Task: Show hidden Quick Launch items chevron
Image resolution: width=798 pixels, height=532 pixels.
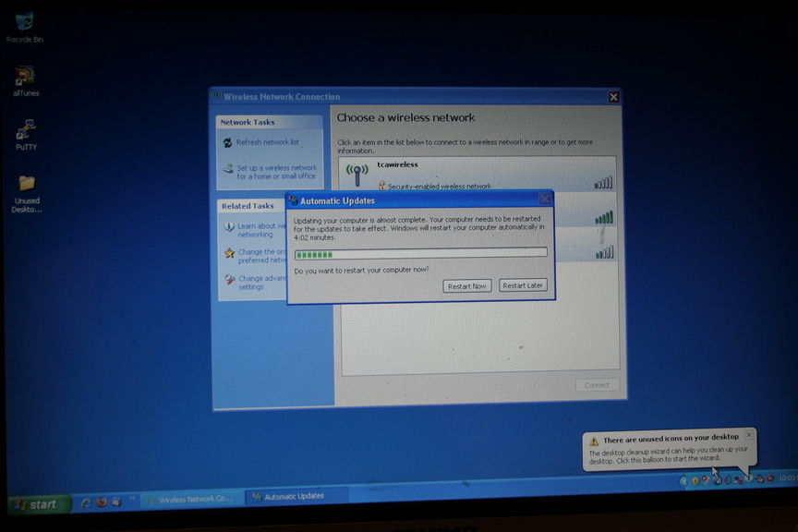Action: (x=132, y=499)
